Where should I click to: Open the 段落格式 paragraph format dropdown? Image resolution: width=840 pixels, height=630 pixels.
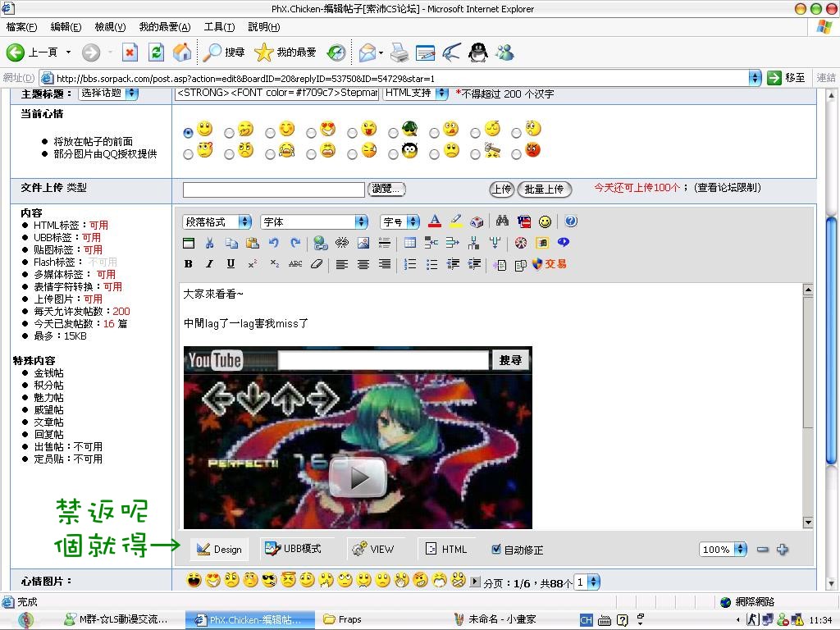[217, 221]
